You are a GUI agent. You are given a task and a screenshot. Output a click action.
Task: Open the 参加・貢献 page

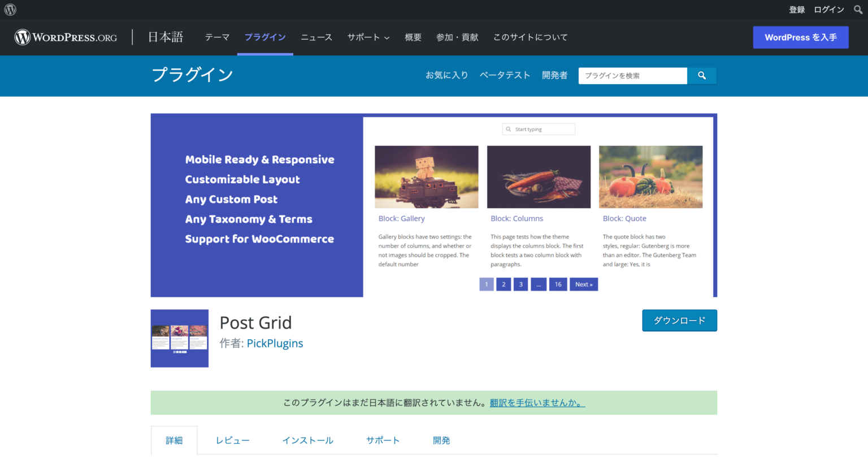(457, 37)
